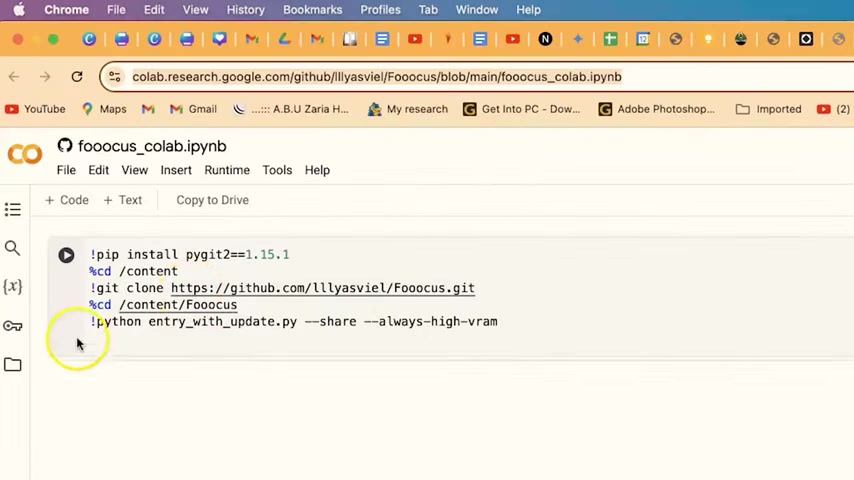Open the Bookmarks menu in menu bar
854x480 pixels.
(x=313, y=10)
